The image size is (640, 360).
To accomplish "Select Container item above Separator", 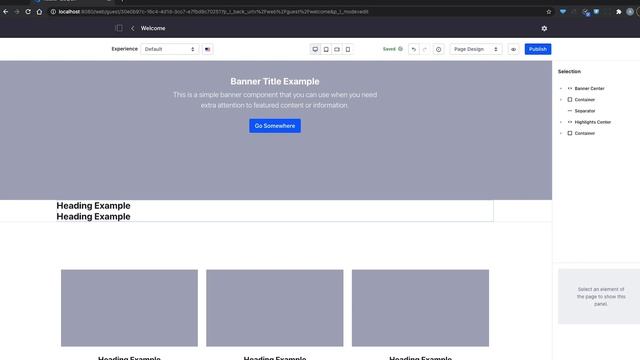I will (584, 100).
